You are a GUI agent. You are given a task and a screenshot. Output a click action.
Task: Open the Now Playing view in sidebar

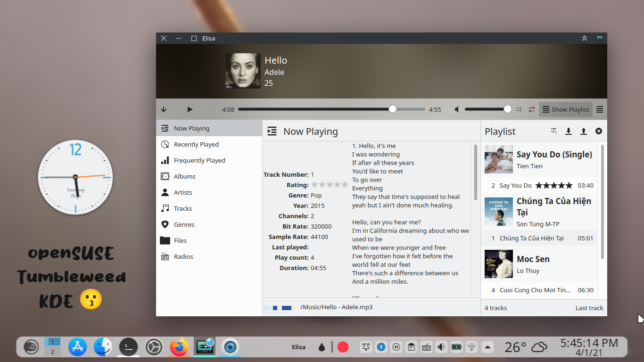[209, 128]
